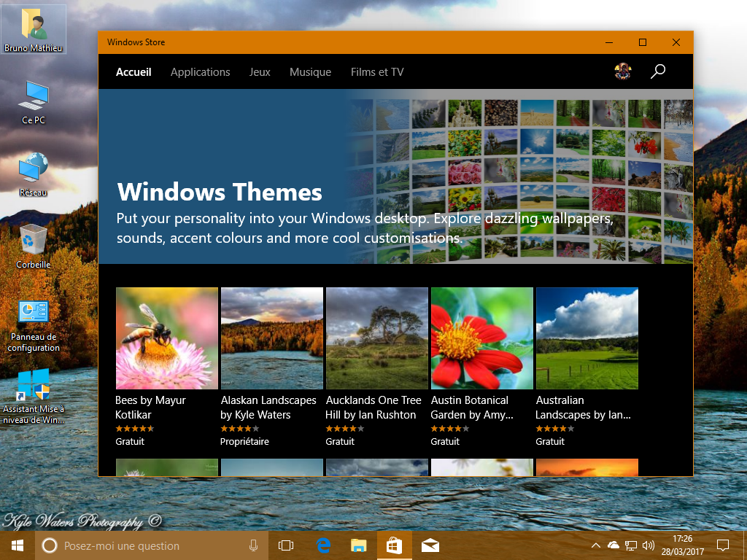
Task: Show hidden system tray icons
Action: (x=595, y=545)
